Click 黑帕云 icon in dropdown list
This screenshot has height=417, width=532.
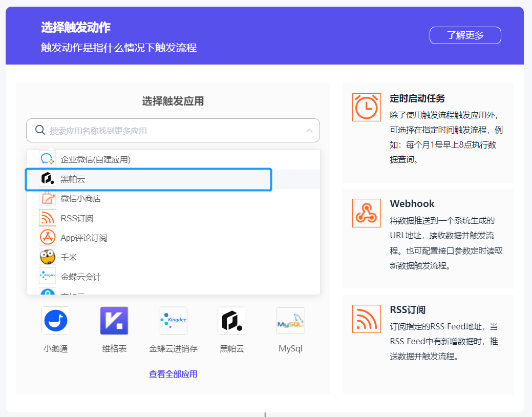pos(48,179)
